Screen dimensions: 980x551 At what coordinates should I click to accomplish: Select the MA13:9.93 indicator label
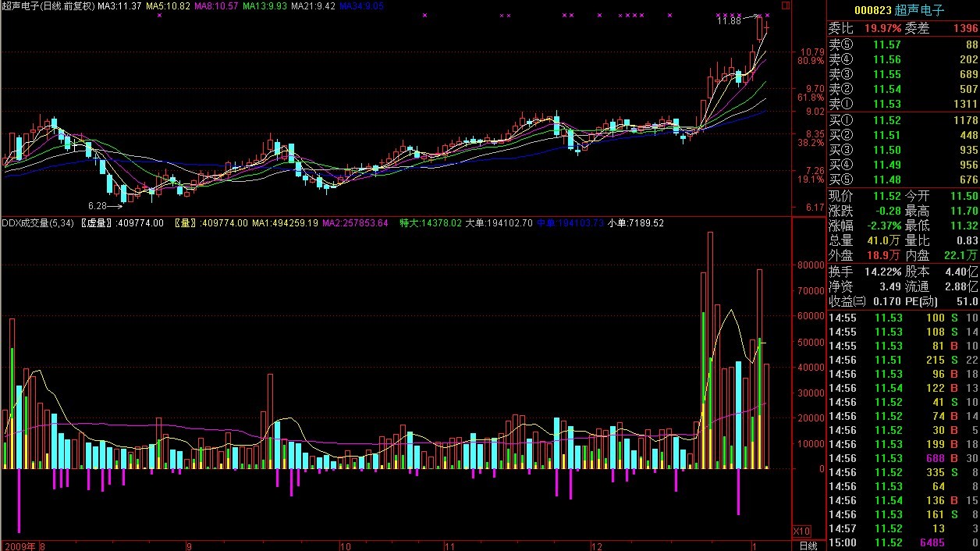point(265,6)
